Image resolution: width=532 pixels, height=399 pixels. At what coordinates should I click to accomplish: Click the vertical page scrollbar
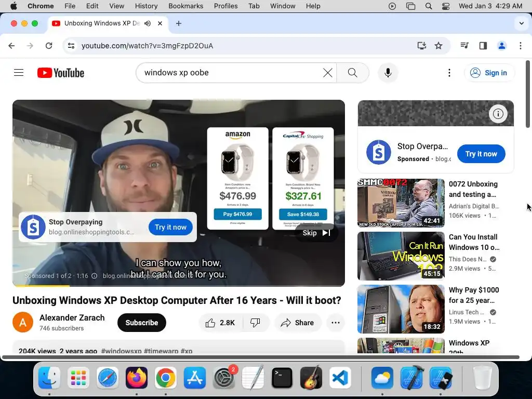click(528, 95)
